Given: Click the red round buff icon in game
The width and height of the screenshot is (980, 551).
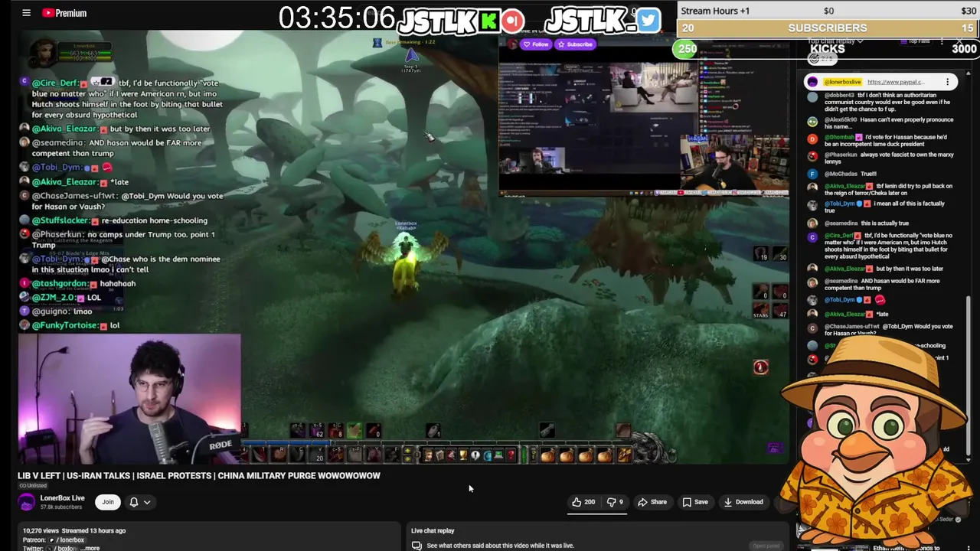Looking at the screenshot, I should point(760,367).
